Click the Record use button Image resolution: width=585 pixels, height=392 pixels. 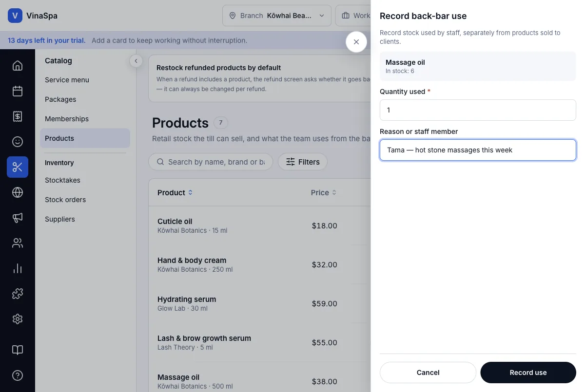(x=528, y=373)
